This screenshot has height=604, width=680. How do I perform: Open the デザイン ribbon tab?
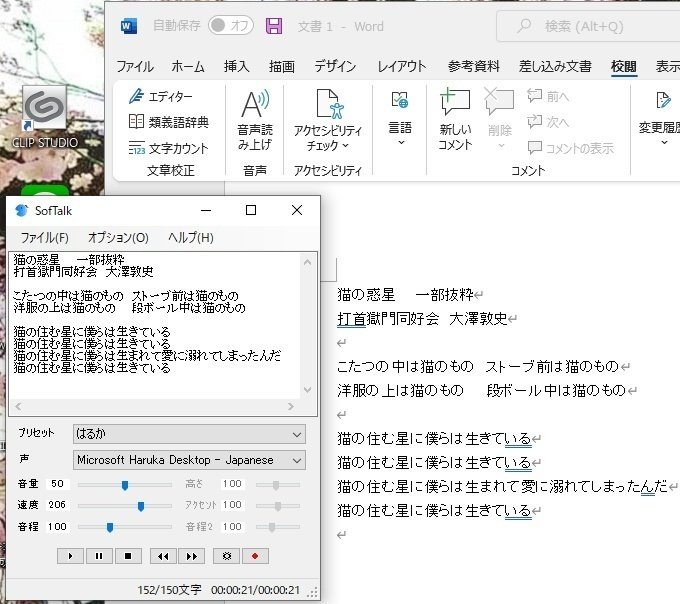coord(335,66)
